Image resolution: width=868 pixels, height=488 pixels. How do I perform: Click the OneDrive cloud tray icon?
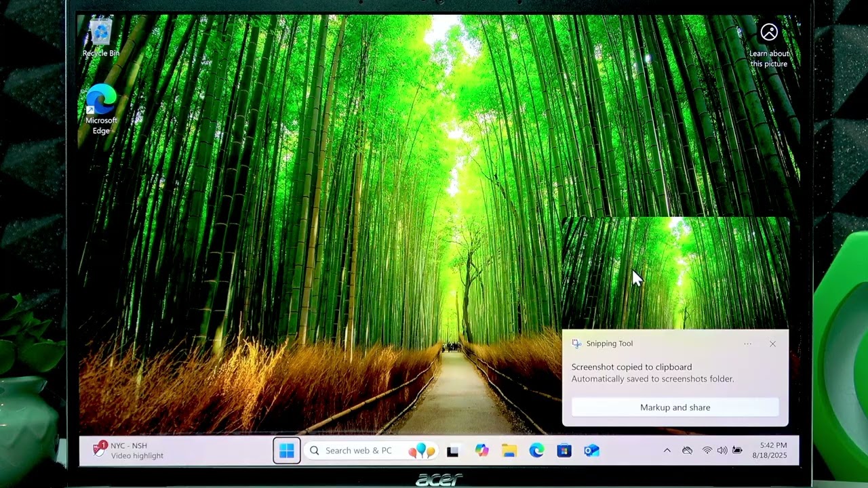click(687, 451)
